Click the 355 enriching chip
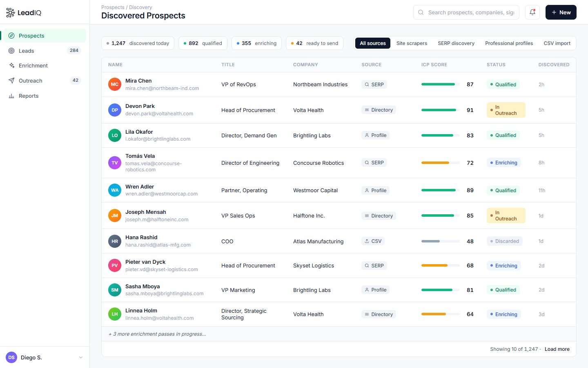The height and width of the screenshot is (368, 588). click(256, 43)
